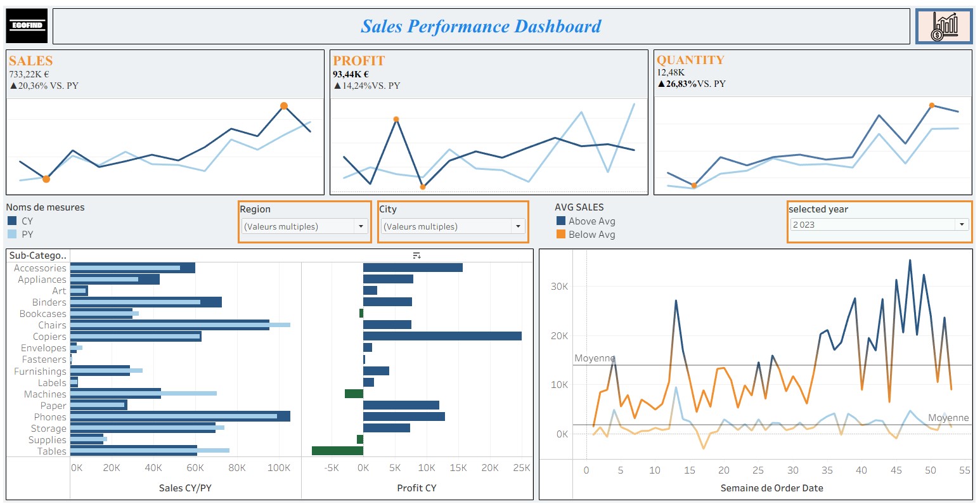Click the Machines negative profit bar
This screenshot has height=504, width=980.
click(x=354, y=394)
